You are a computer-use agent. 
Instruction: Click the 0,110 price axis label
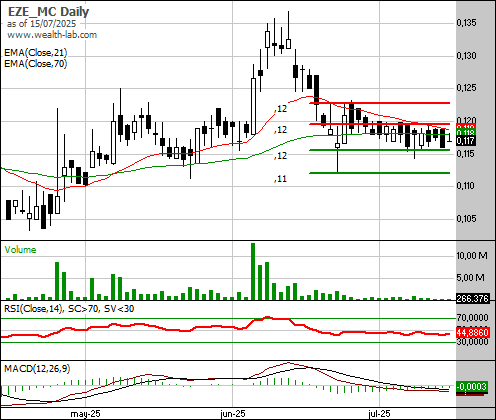click(x=466, y=186)
